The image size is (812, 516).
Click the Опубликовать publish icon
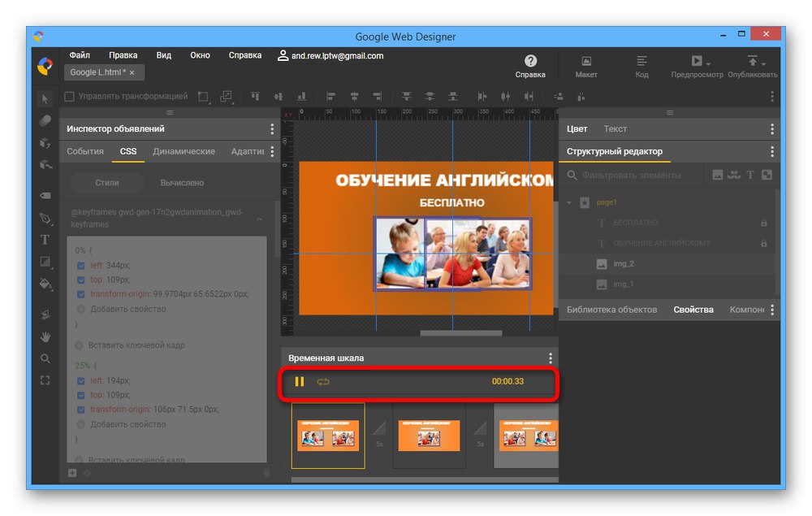click(x=753, y=61)
